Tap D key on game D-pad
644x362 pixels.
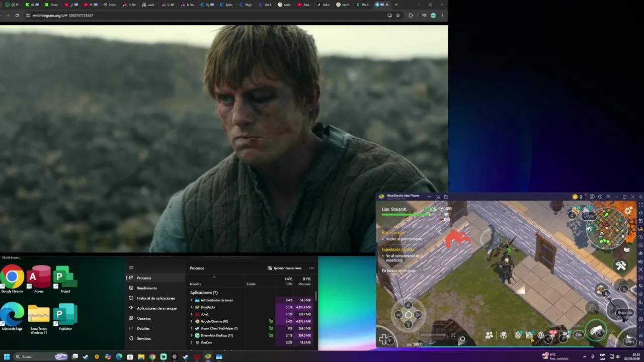click(x=418, y=315)
